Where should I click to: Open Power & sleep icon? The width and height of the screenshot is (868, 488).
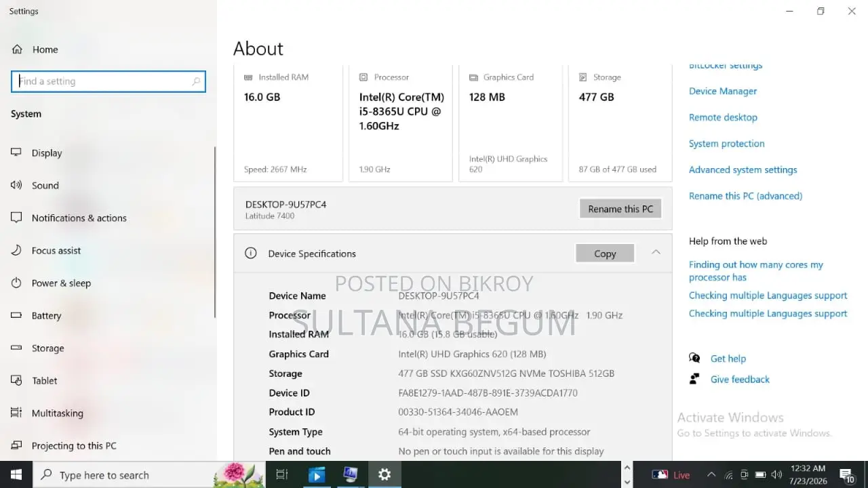[16, 283]
